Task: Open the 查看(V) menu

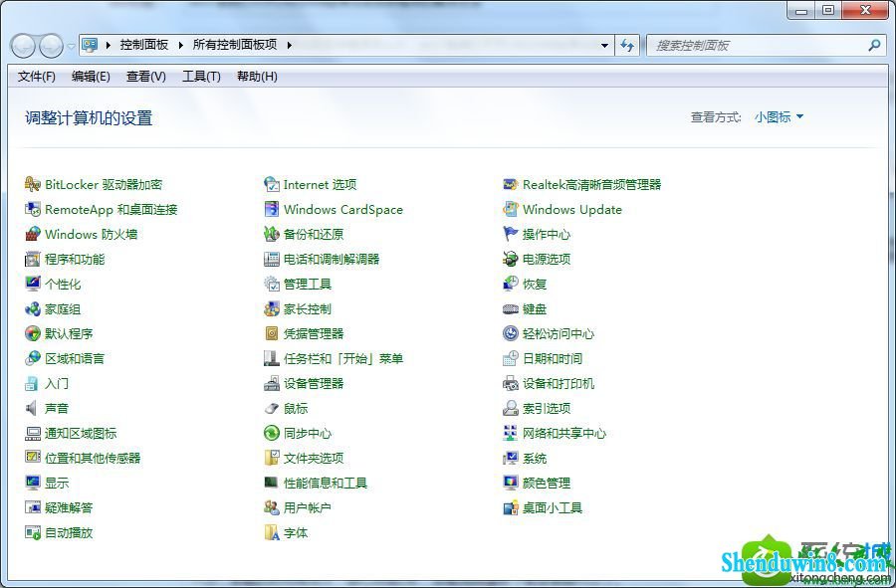Action: [145, 77]
